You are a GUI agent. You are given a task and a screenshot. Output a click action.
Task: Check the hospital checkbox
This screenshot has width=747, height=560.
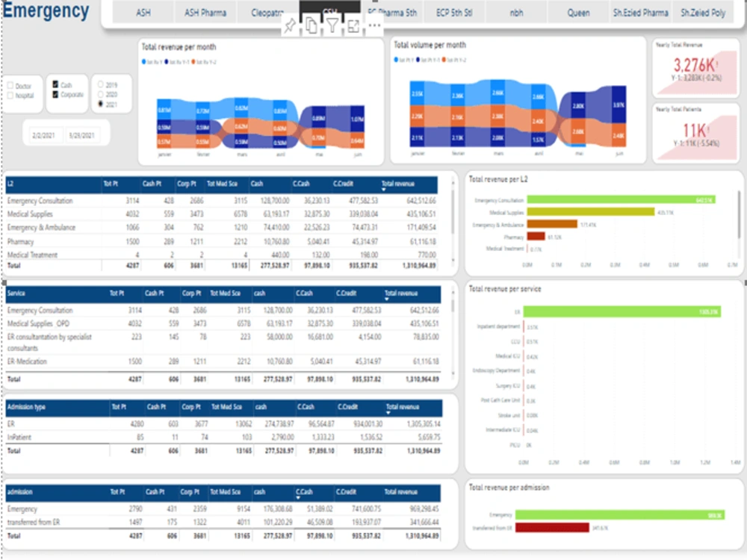10,94
